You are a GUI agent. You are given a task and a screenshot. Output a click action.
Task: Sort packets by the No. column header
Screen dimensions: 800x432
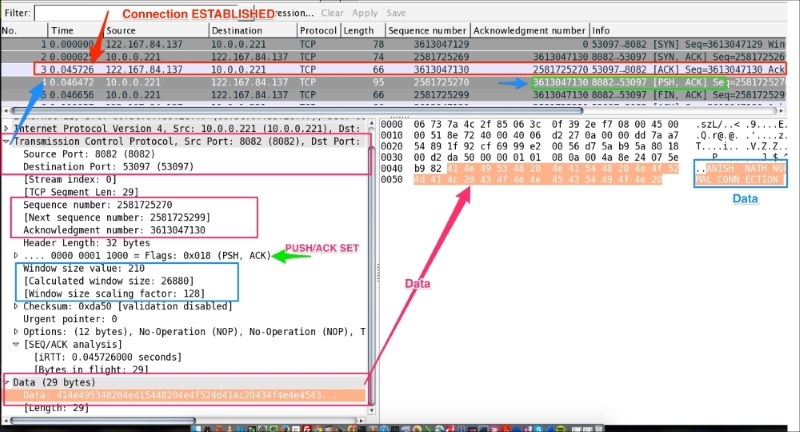tap(24, 31)
